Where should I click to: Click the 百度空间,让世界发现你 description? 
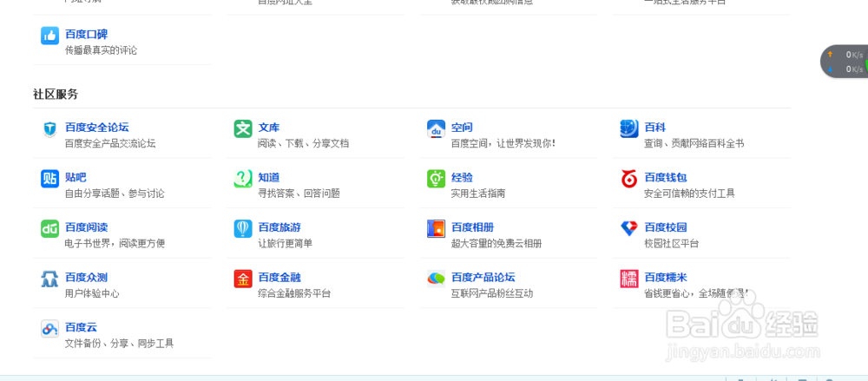click(503, 143)
